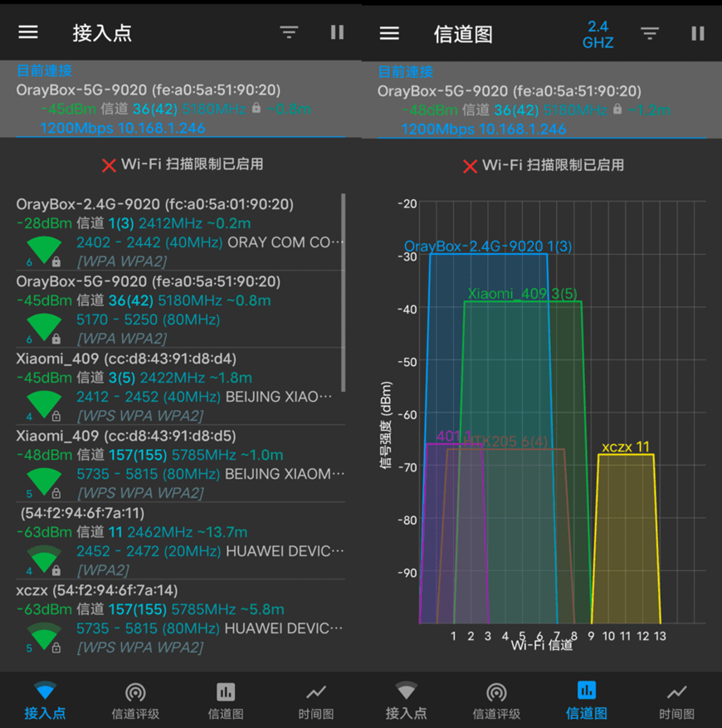Toggle 2.4 GHZ band selector
722x728 pixels.
point(598,34)
